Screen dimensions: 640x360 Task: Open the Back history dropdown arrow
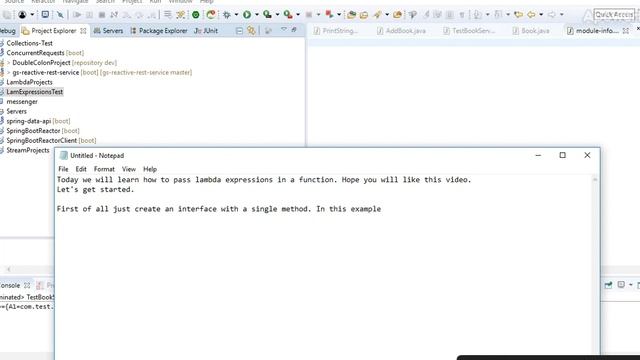coord(541,15)
